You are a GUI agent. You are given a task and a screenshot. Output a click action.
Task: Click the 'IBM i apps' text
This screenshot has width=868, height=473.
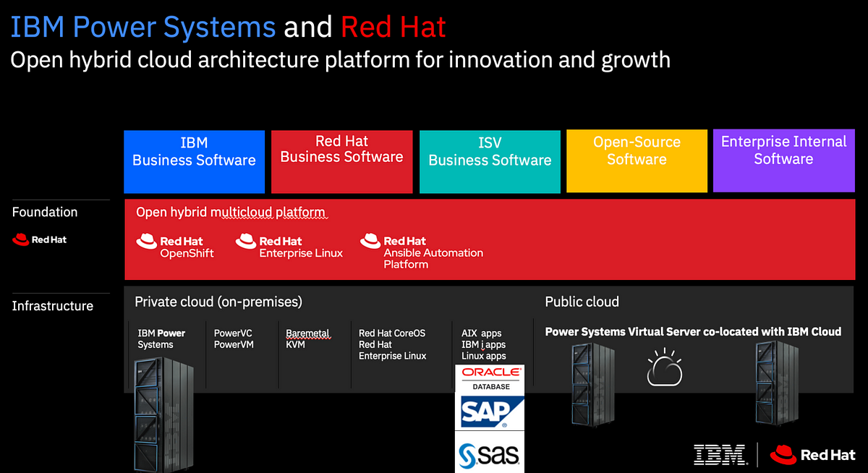[483, 344]
